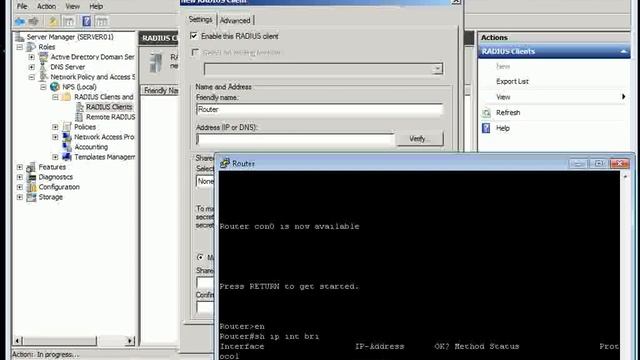Select the Features node icon
The height and width of the screenshot is (360, 640).
(31, 167)
